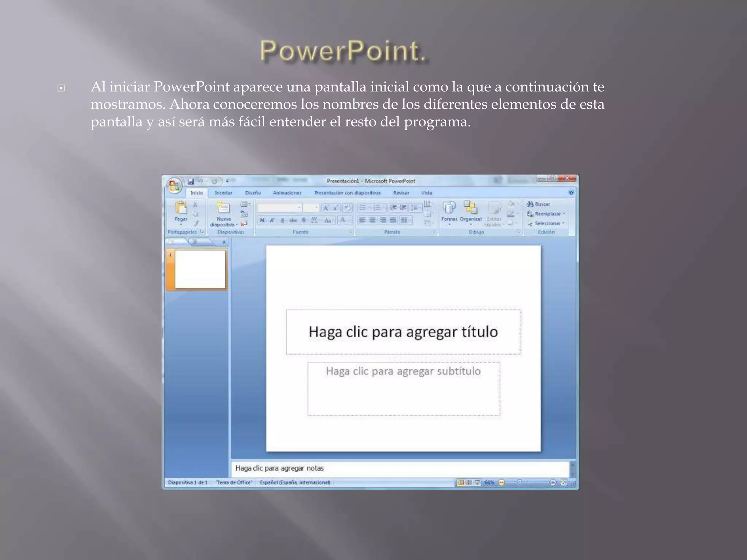Click the columns button in Párrafo

pyautogui.click(x=406, y=220)
